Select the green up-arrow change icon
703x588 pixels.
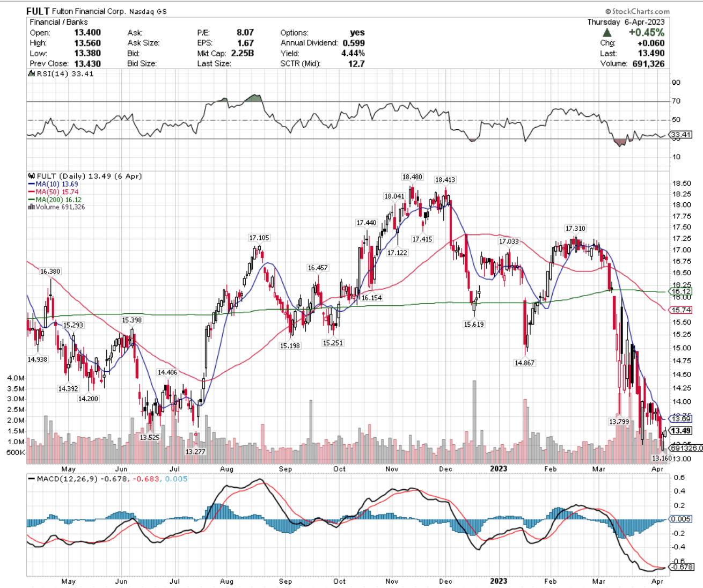coord(607,33)
